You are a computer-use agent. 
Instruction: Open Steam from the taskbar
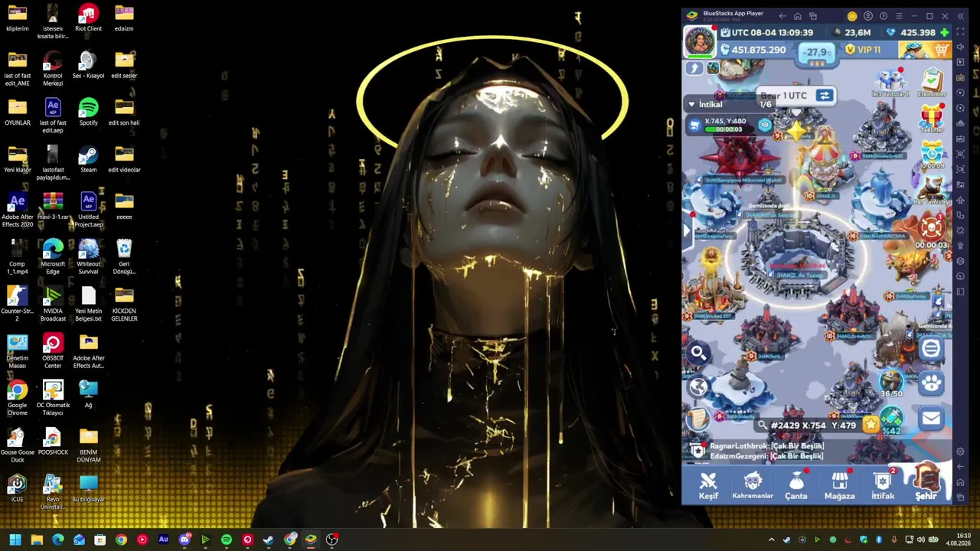[268, 540]
